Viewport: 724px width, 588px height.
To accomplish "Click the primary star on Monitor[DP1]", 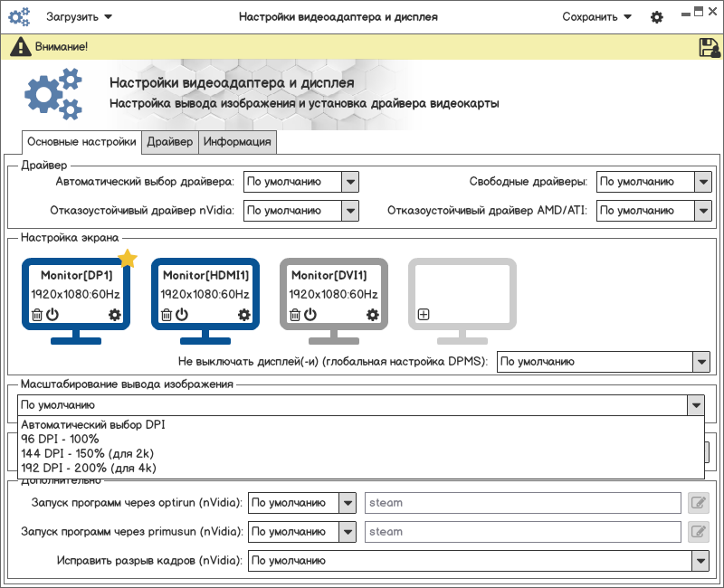I will pyautogui.click(x=128, y=259).
